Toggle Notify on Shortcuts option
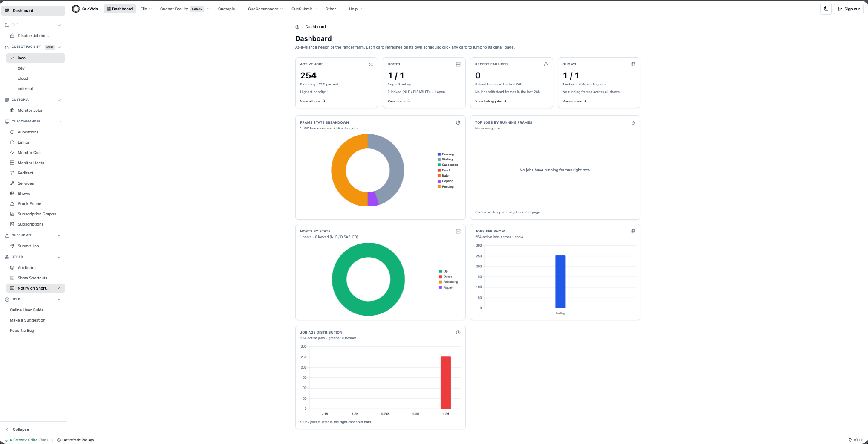This screenshot has height=444, width=868. [x=35, y=288]
